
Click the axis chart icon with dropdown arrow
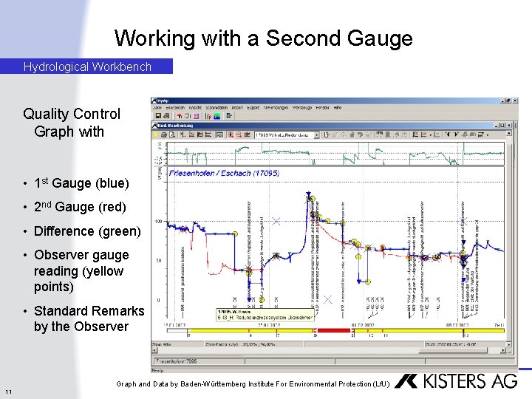[424, 134]
